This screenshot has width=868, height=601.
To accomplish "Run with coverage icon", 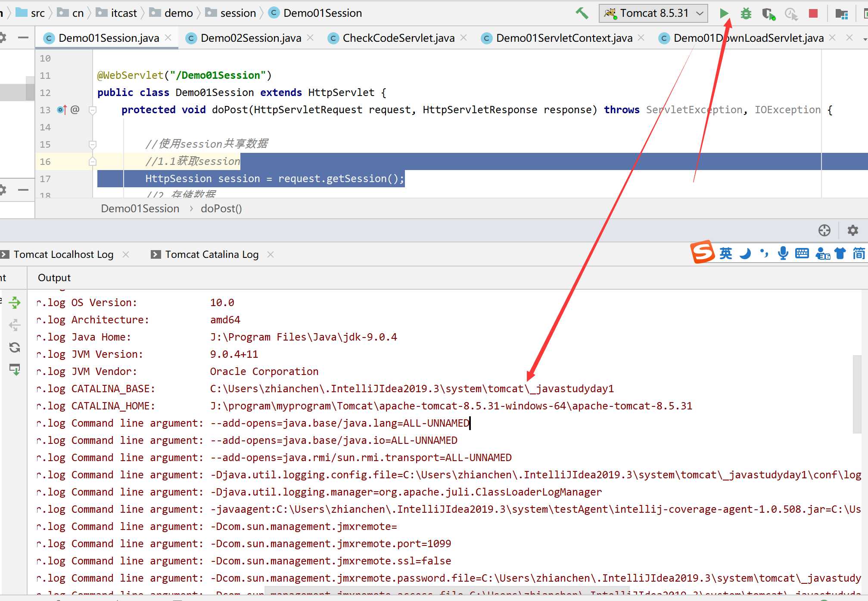I will coord(768,14).
